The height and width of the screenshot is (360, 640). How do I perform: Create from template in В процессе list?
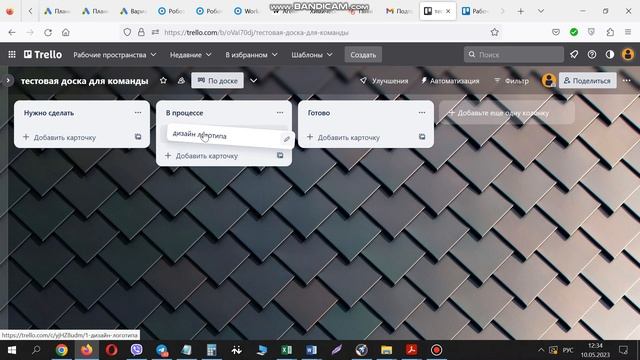click(280, 155)
